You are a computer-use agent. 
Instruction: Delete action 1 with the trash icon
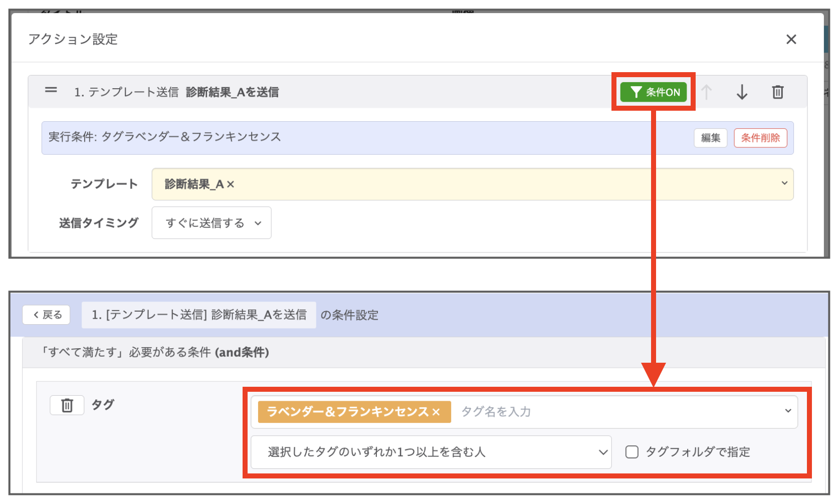(x=777, y=92)
